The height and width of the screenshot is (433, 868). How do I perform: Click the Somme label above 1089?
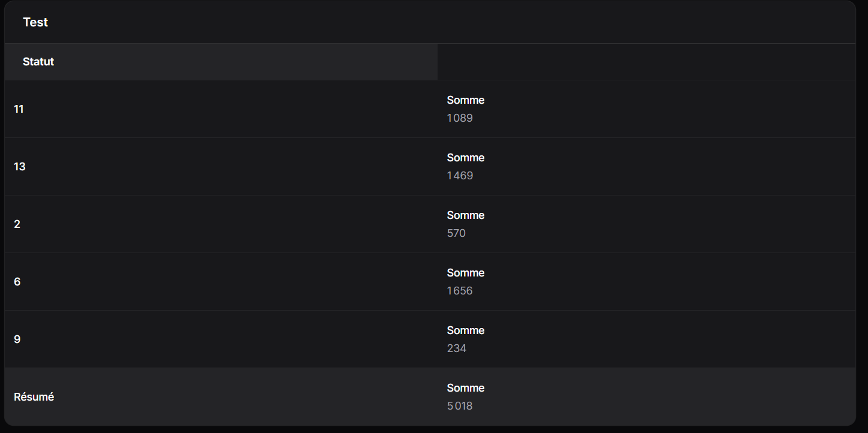pos(466,100)
